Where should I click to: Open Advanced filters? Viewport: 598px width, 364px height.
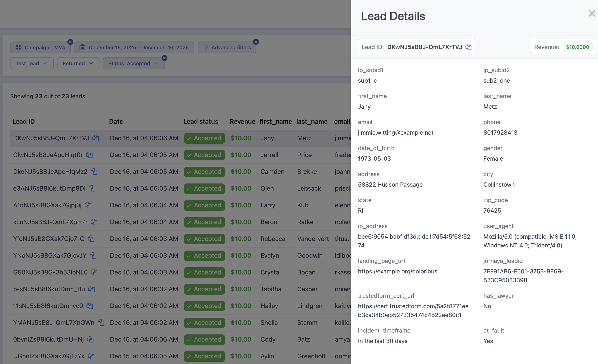[x=227, y=48]
